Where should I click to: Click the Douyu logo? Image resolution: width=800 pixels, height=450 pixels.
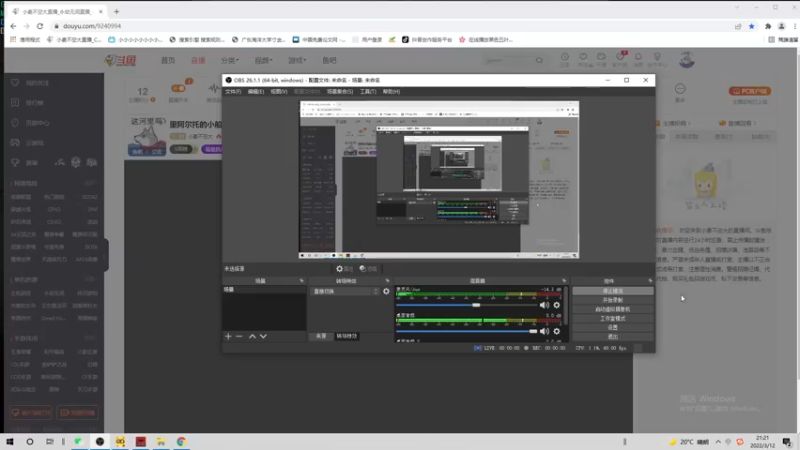(x=120, y=60)
